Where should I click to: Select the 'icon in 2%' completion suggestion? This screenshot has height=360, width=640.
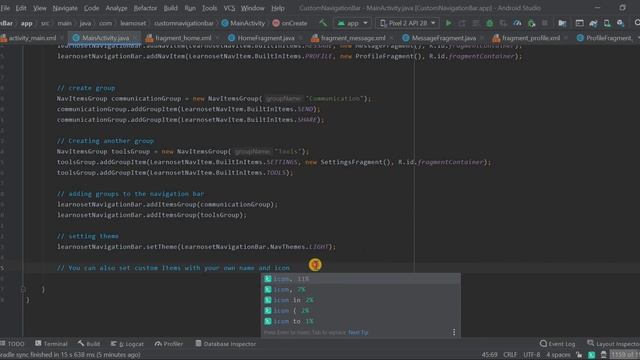(x=361, y=300)
